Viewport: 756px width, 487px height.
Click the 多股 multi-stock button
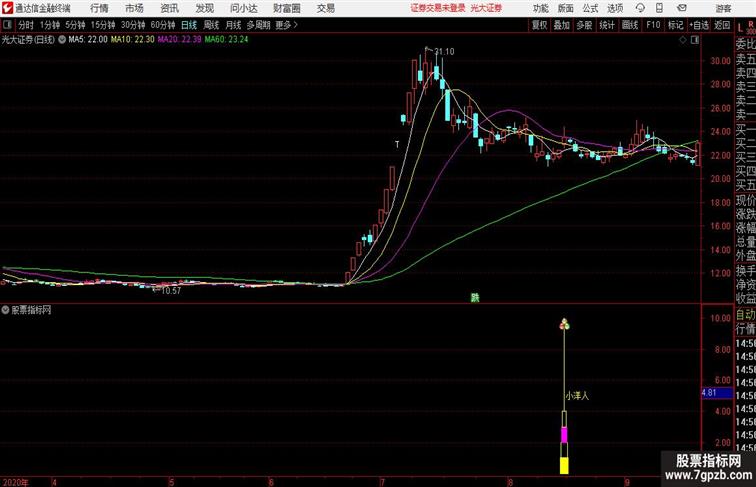click(584, 25)
